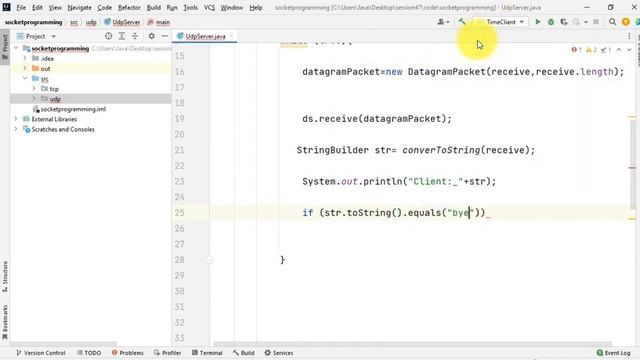Click yellow warning stripe mark near line 25
Screen dimensions: 640x360
[x=632, y=218]
